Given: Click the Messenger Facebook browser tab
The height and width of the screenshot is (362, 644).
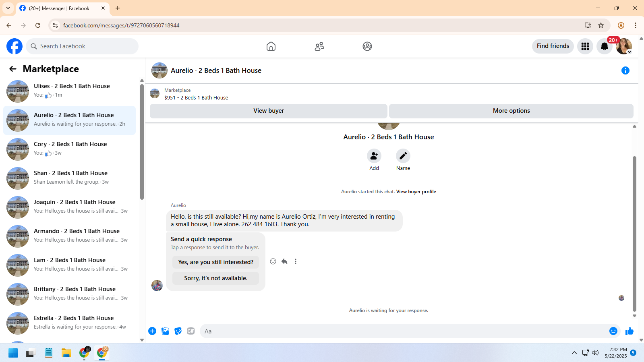Looking at the screenshot, I should pos(62,8).
